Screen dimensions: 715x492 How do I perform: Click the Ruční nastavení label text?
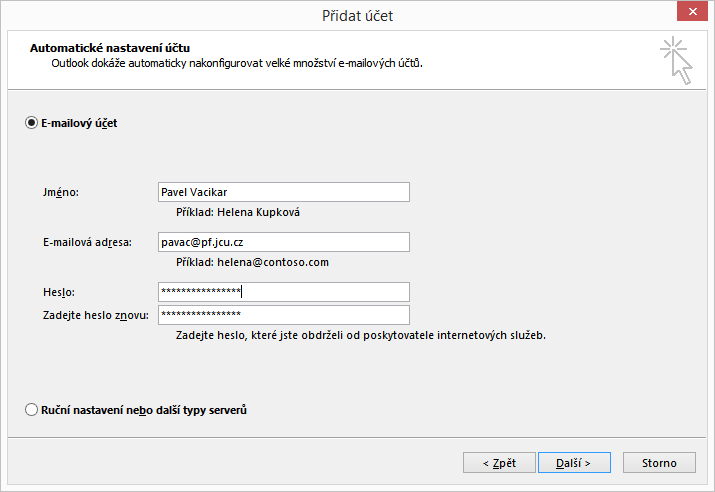click(144, 410)
